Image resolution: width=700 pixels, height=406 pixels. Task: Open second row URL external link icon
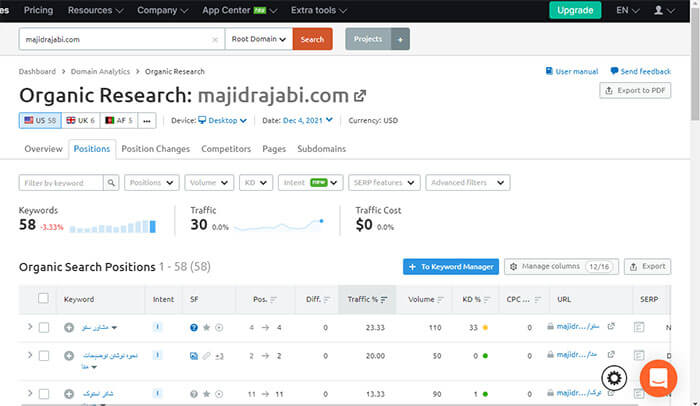click(x=611, y=354)
